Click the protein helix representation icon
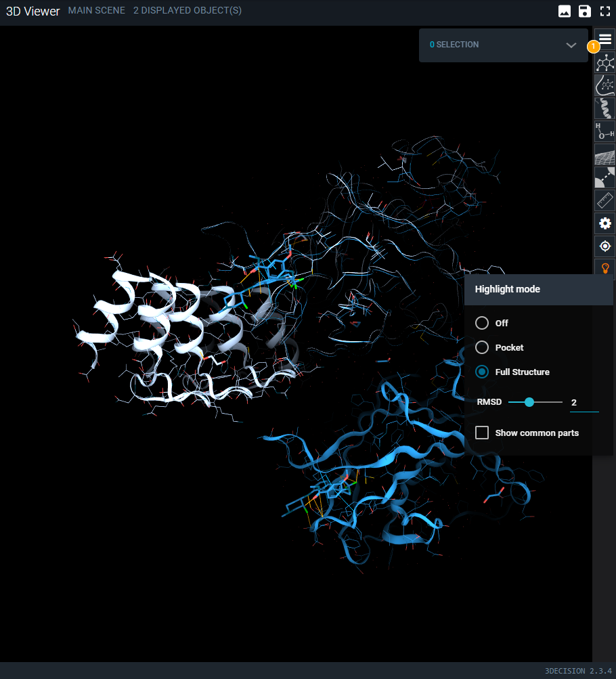Image resolution: width=616 pixels, height=679 pixels. pos(604,108)
